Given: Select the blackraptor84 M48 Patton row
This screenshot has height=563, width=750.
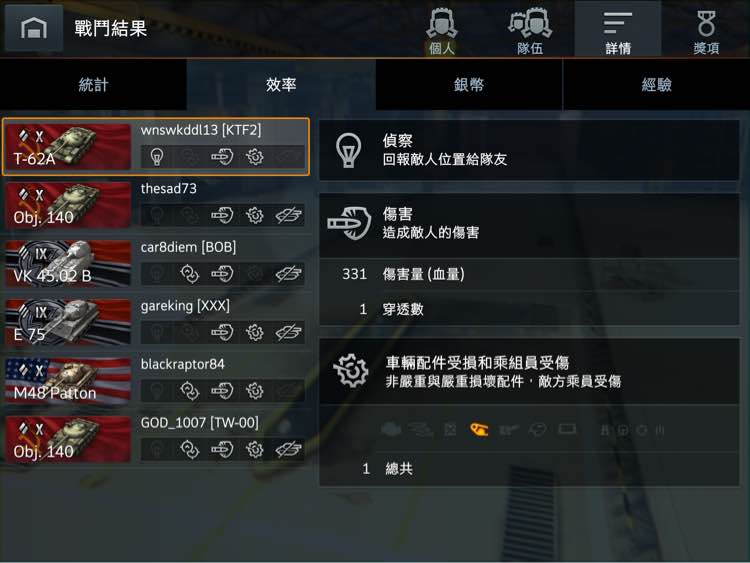Looking at the screenshot, I should coord(156,381).
